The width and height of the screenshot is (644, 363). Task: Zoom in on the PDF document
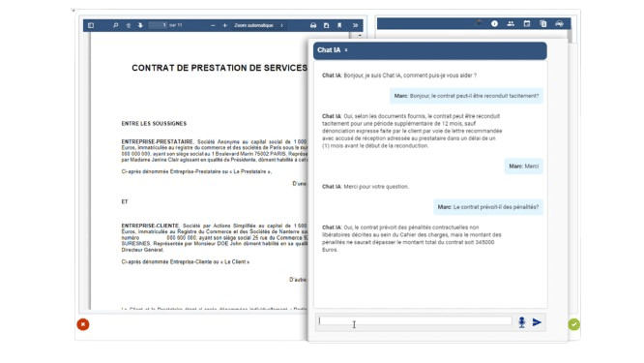pyautogui.click(x=224, y=25)
